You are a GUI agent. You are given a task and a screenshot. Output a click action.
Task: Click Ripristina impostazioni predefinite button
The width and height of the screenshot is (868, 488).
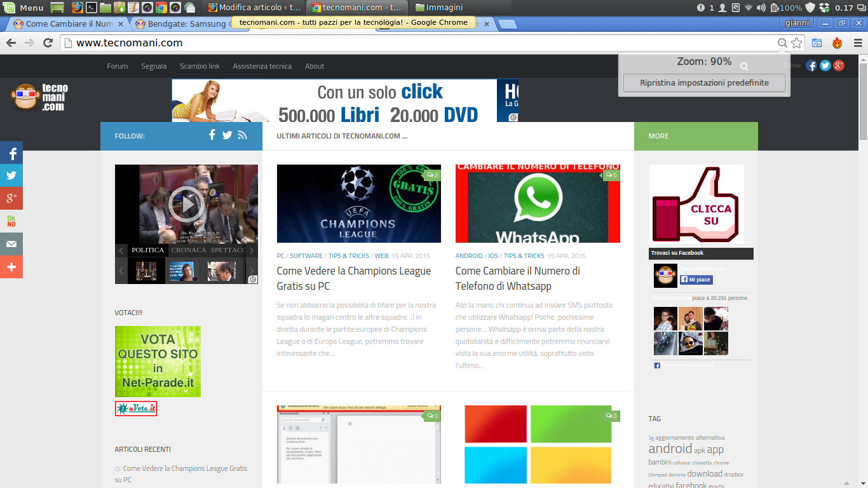click(x=704, y=83)
